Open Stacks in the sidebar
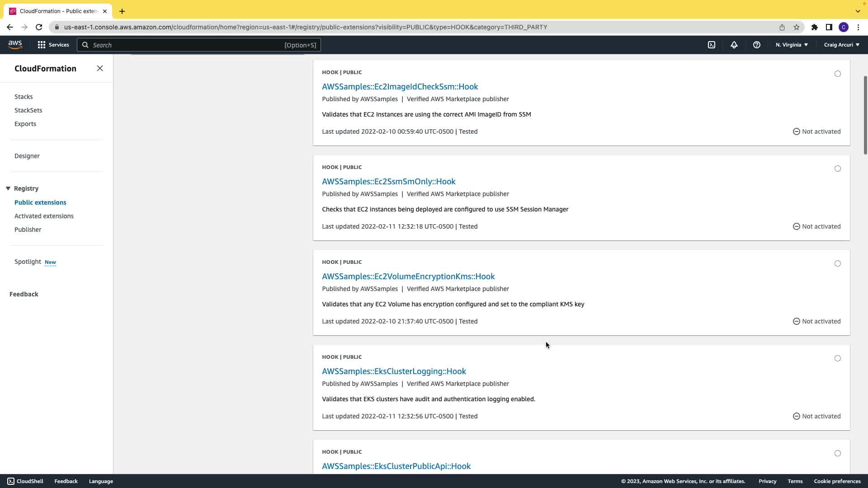 (x=24, y=97)
